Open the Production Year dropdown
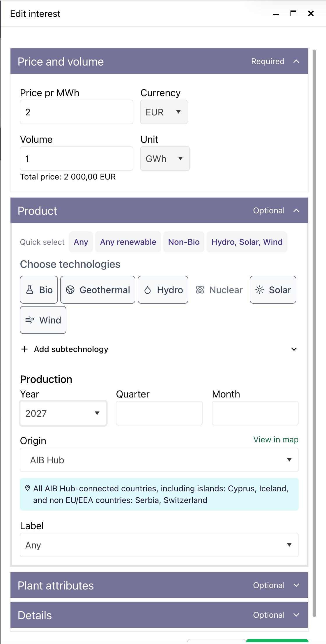Screen dimensions: 326x644 point(63,413)
